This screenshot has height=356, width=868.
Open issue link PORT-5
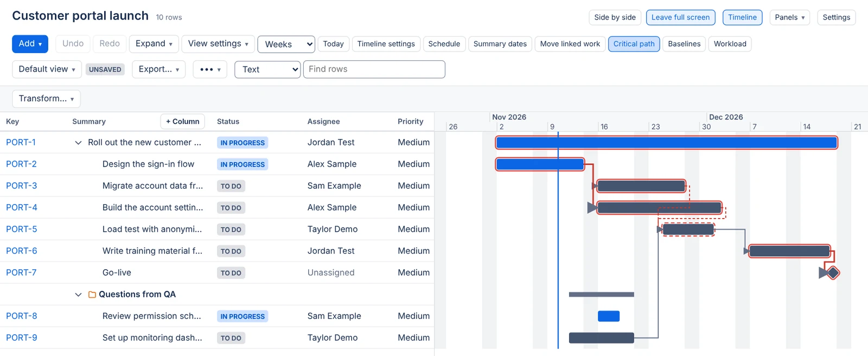coord(22,229)
